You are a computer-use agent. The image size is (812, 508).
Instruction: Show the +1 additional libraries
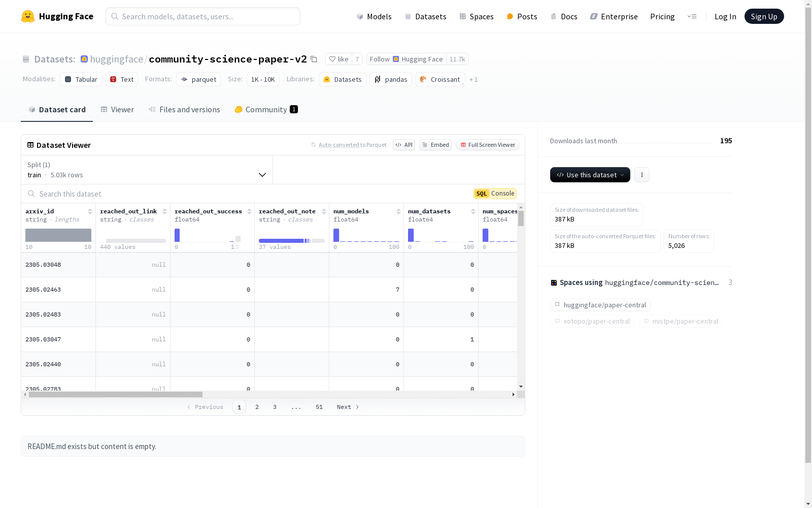473,79
